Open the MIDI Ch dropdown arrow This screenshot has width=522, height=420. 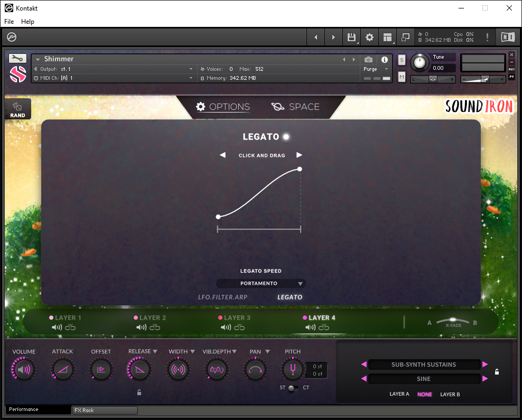(x=191, y=78)
